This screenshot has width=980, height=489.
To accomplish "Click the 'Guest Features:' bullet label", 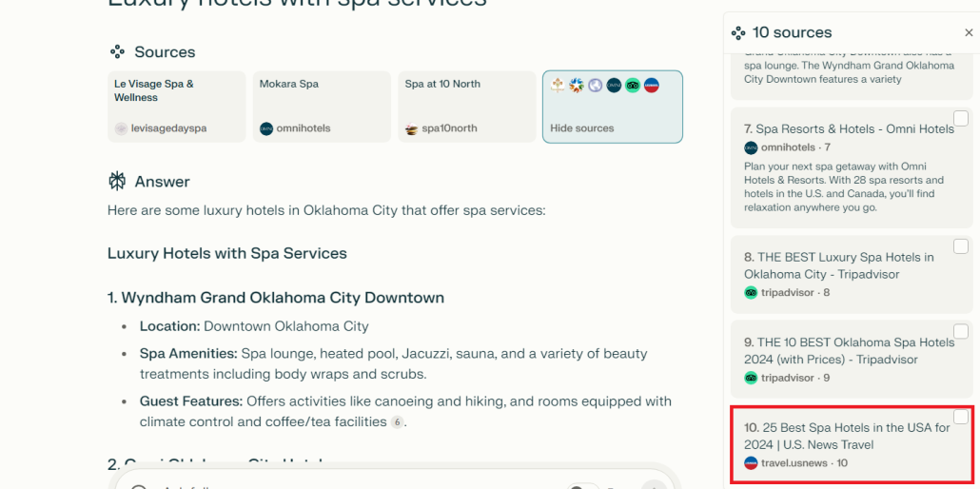I will (191, 401).
